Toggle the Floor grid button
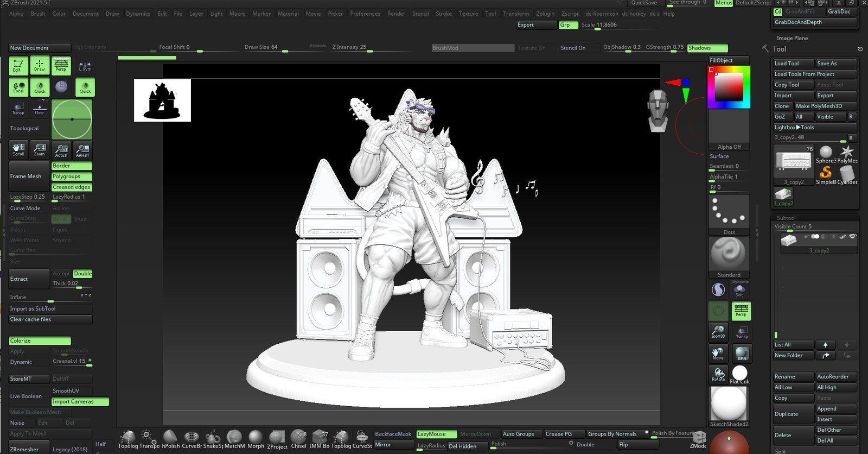Viewport: 868px width, 454px height. [x=40, y=110]
